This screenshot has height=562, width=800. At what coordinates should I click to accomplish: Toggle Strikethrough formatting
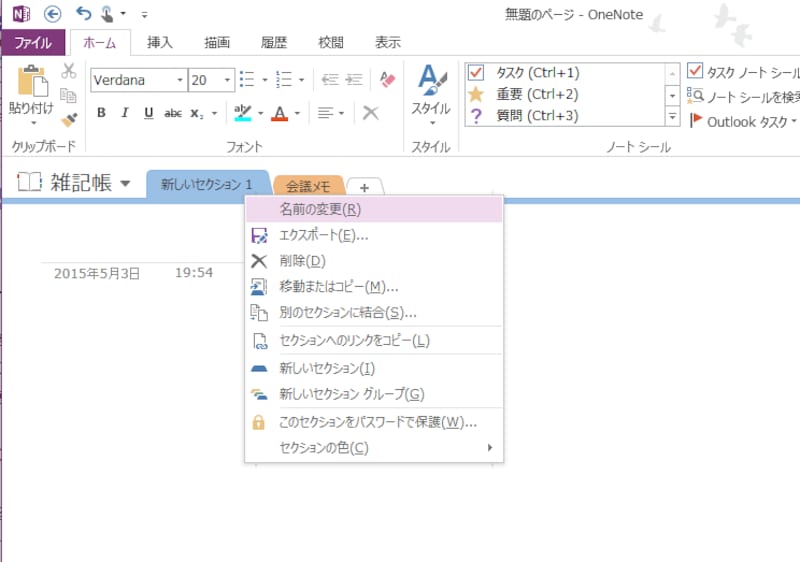click(x=173, y=113)
